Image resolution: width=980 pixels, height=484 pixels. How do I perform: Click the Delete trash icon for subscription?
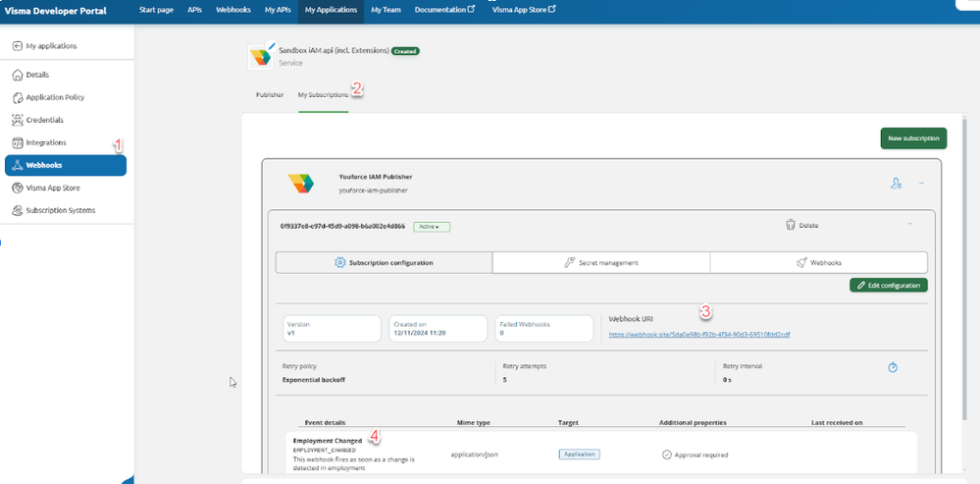pyautogui.click(x=791, y=225)
